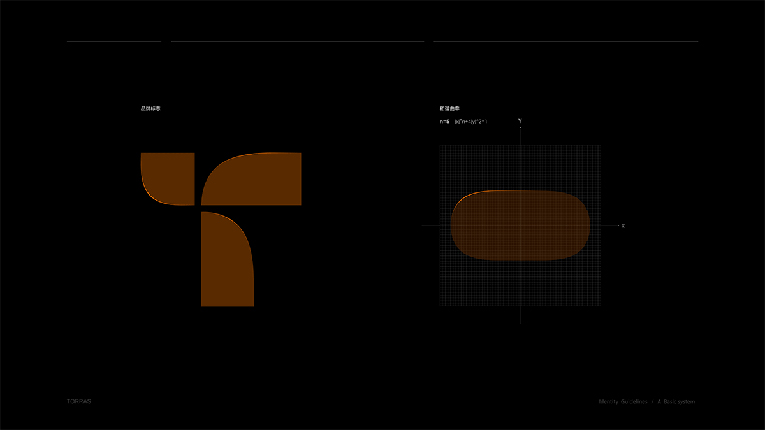
Task: Click the Chinese heading above the formula
Action: pos(449,108)
